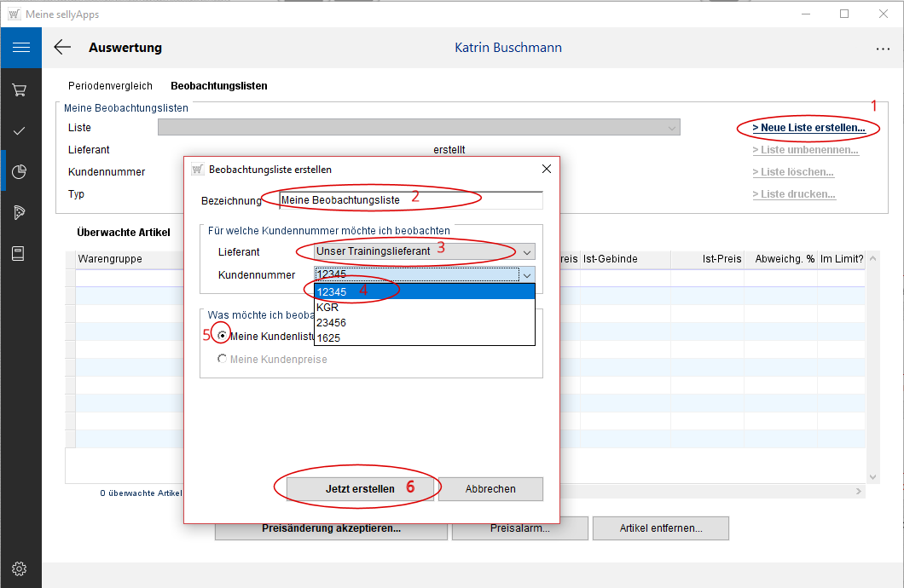
Task: Click the Neue Liste erstellen link
Action: pos(808,128)
